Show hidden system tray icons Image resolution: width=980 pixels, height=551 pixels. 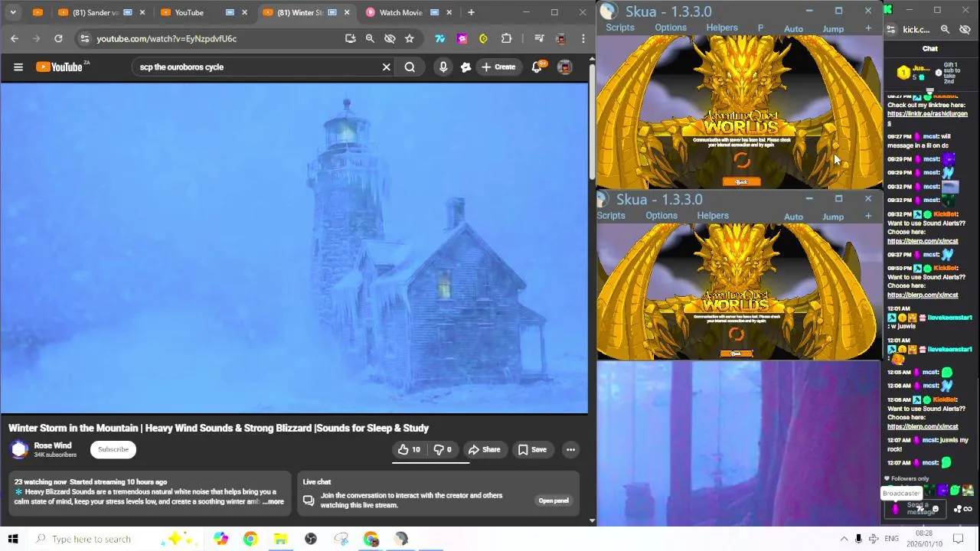point(844,539)
